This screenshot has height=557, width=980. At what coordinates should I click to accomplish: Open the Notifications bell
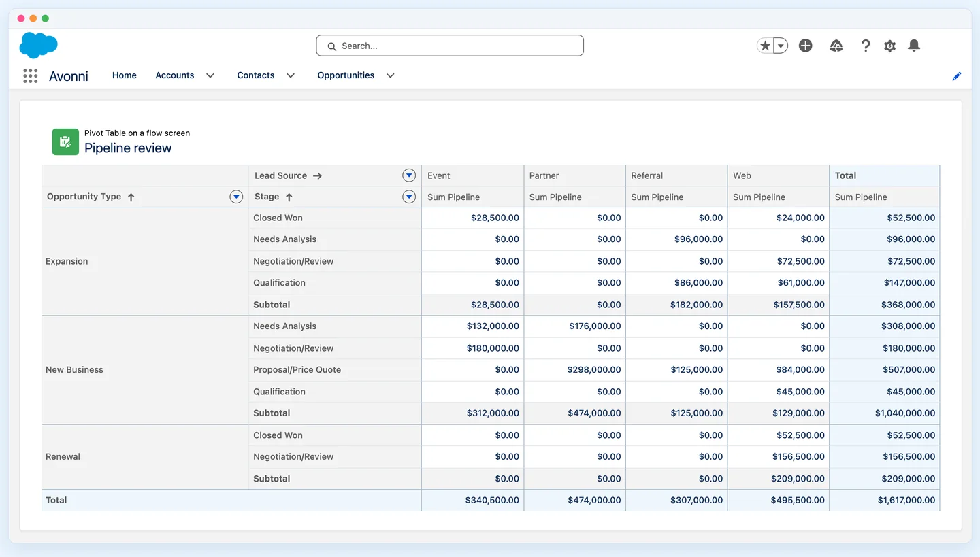click(914, 46)
